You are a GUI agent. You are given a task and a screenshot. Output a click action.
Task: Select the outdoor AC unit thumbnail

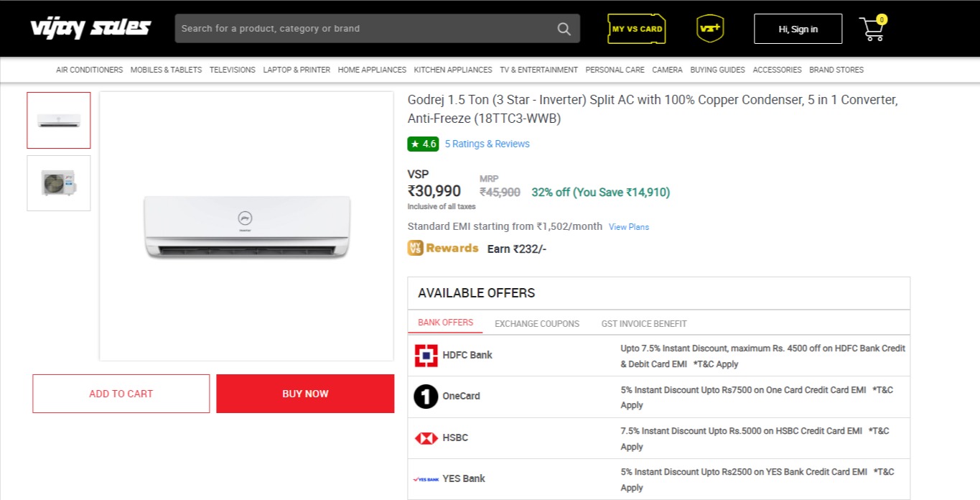(x=59, y=183)
